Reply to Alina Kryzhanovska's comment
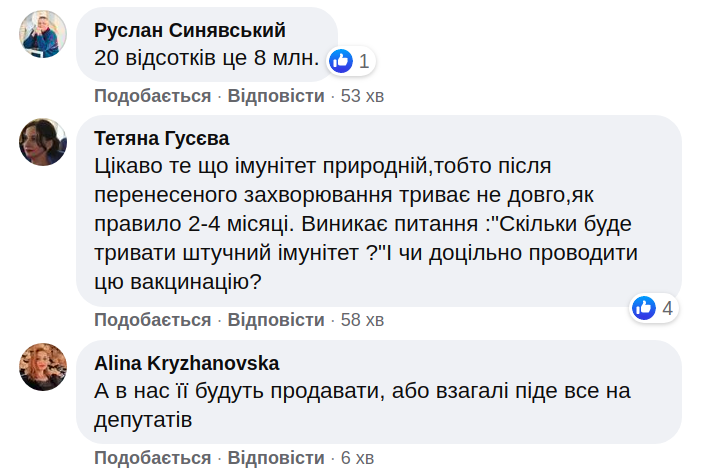The height and width of the screenshot is (474, 706). [x=276, y=458]
